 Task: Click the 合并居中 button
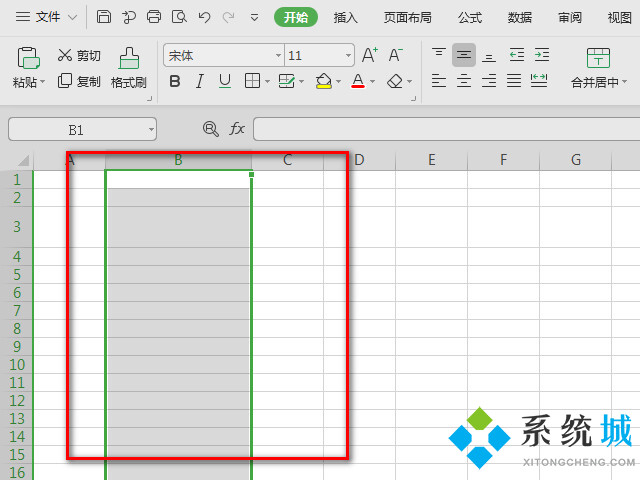(597, 68)
